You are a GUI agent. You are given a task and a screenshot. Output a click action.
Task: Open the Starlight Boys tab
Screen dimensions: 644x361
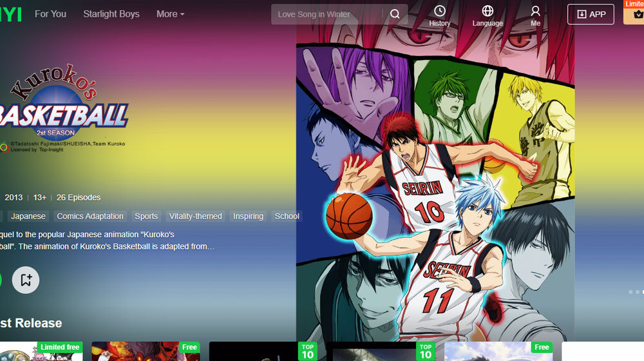pyautogui.click(x=111, y=14)
